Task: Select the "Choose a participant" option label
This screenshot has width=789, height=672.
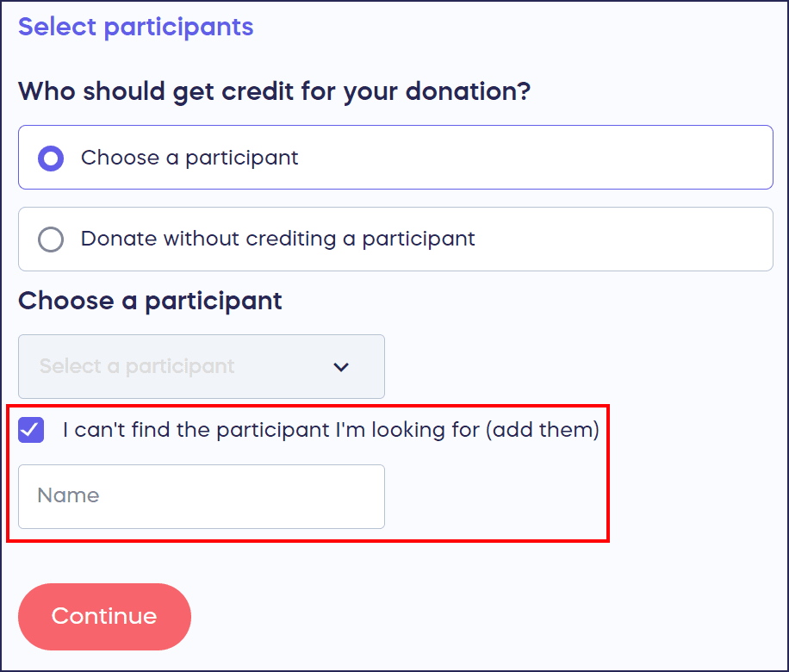Action: (x=189, y=159)
